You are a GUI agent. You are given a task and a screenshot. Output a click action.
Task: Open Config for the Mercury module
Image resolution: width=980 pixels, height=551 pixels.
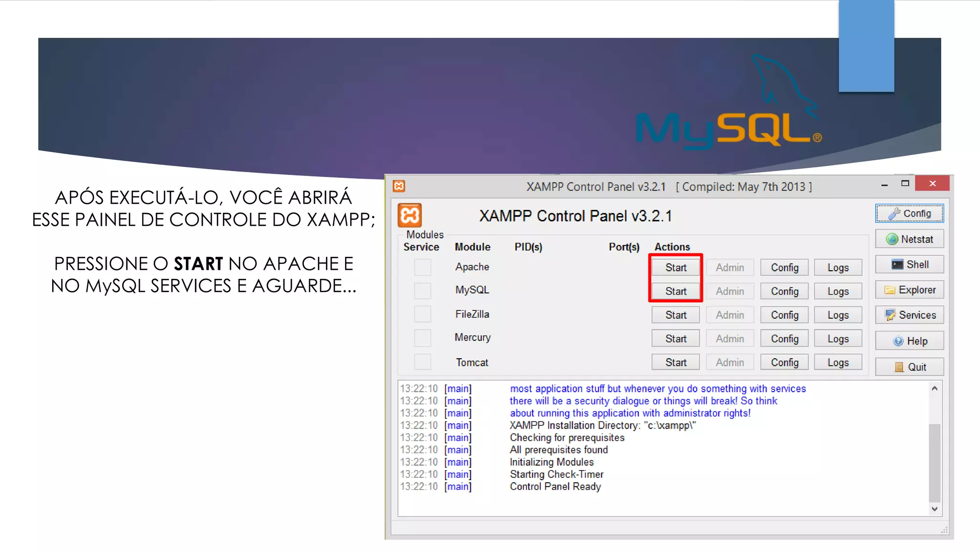click(x=784, y=339)
